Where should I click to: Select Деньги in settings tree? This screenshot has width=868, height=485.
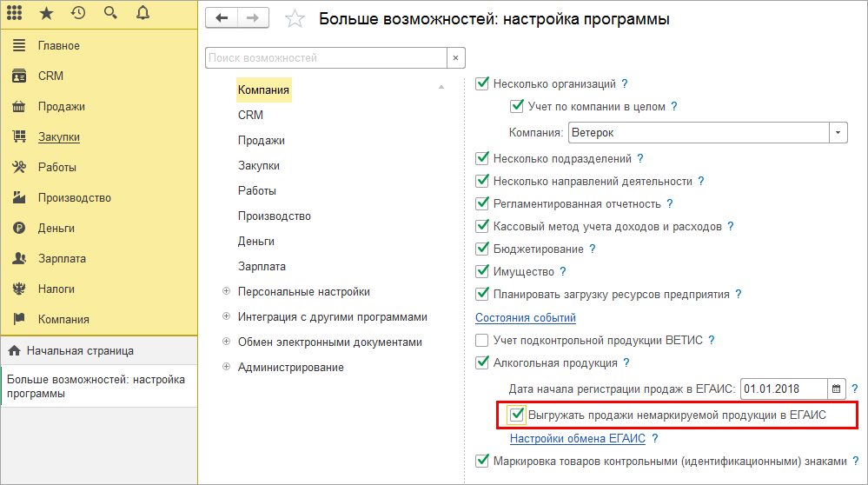[256, 242]
